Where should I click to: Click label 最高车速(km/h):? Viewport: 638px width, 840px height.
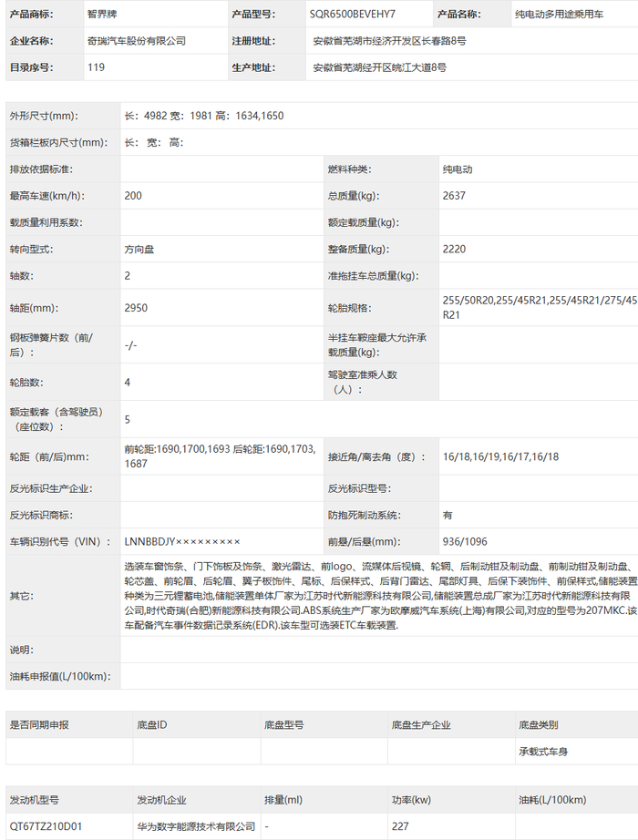pyautogui.click(x=47, y=196)
